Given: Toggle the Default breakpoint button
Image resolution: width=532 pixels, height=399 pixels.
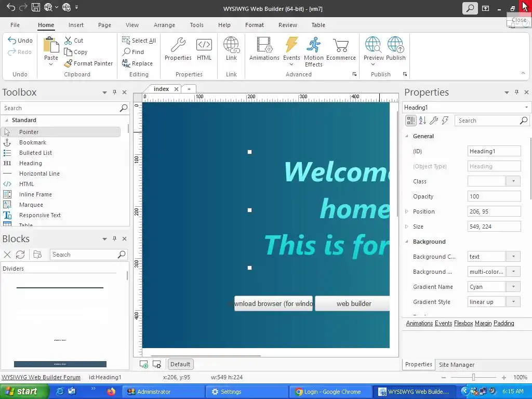Looking at the screenshot, I should click(x=180, y=364).
